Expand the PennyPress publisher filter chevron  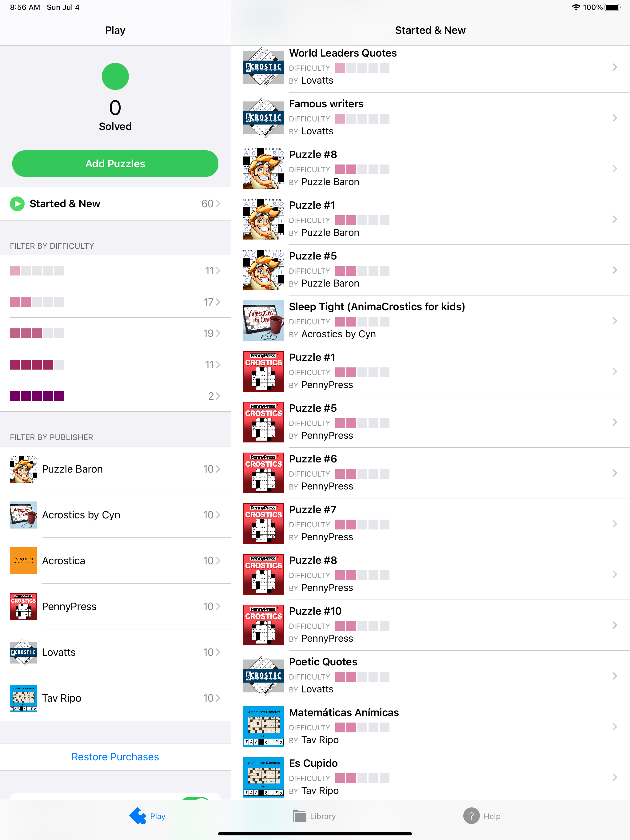click(218, 606)
